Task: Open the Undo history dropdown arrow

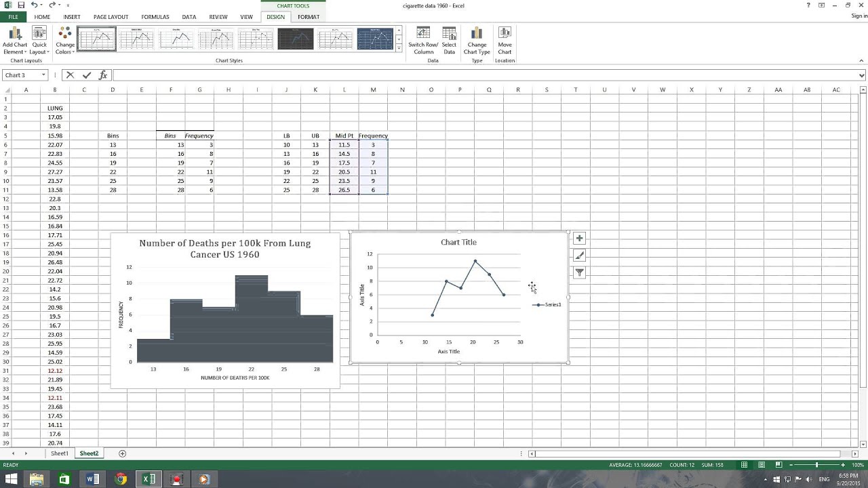Action: (x=41, y=5)
